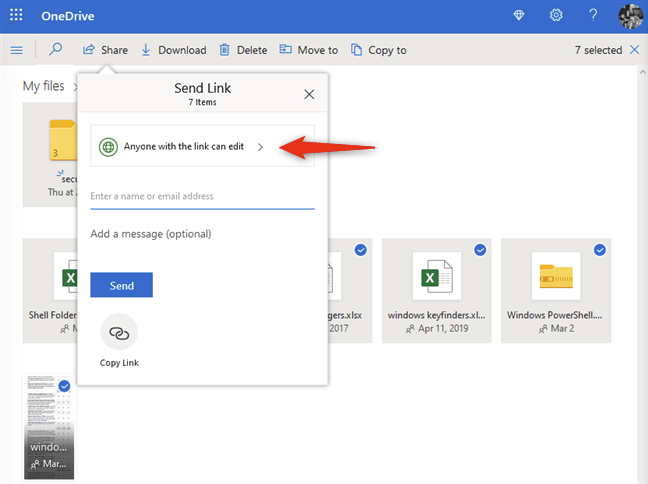Open the Help question mark icon
Screen dimensions: 648x484
(593, 15)
